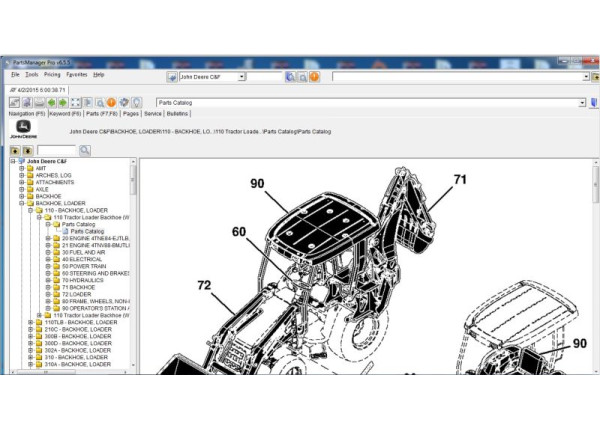This screenshot has width=600, height=429.
Task: Open the Favorites menu
Action: point(76,74)
